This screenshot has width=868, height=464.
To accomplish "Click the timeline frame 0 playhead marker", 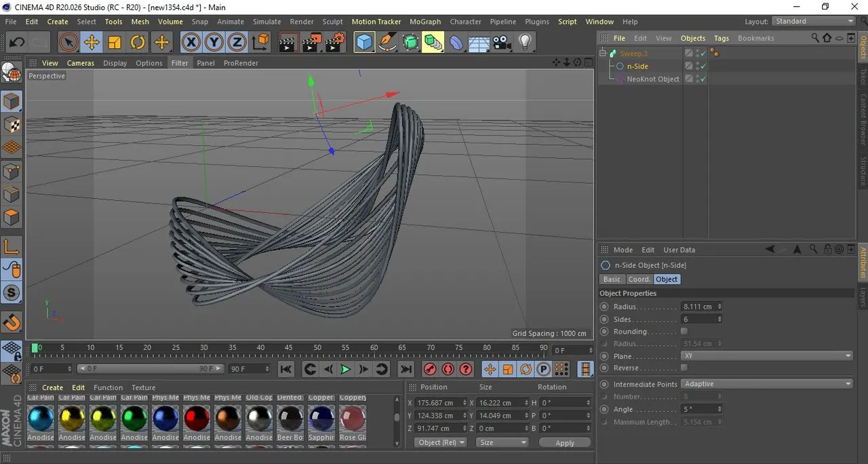I will click(35, 348).
